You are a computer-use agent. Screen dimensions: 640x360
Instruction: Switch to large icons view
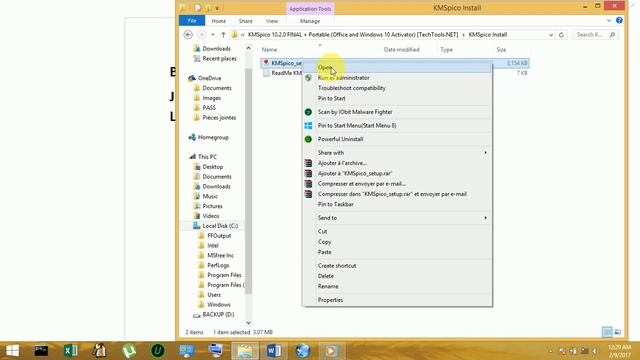(x=618, y=332)
